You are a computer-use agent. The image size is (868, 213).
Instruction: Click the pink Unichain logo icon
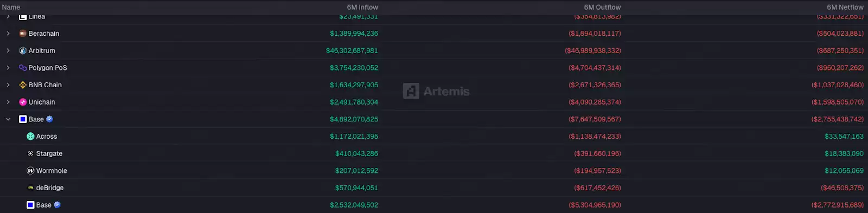point(23,102)
